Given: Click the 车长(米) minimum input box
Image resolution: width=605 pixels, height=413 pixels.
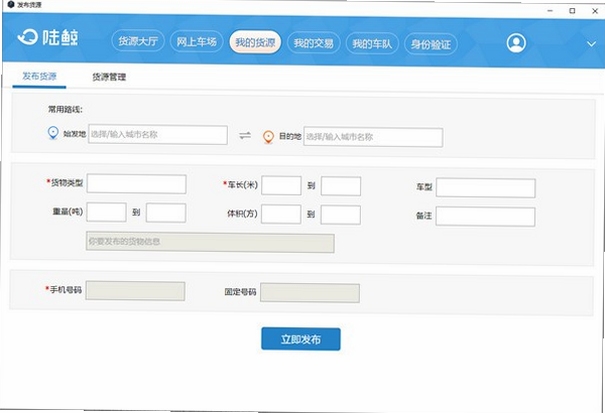Looking at the screenshot, I should 281,186.
